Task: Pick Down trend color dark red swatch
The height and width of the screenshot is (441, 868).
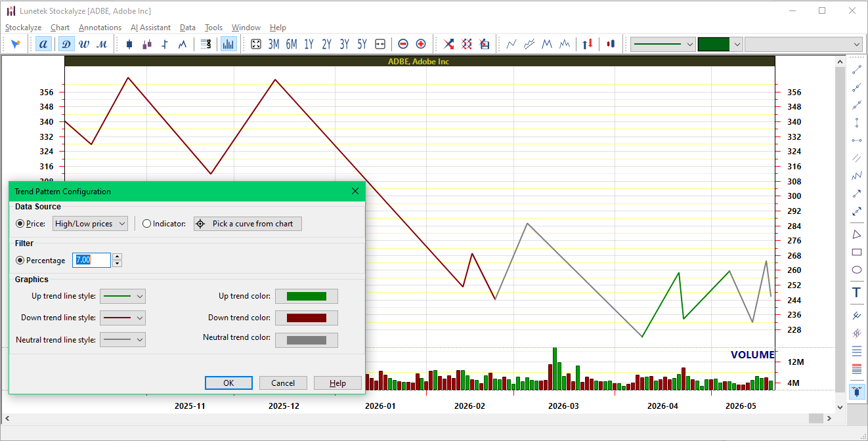Action: 307,318
